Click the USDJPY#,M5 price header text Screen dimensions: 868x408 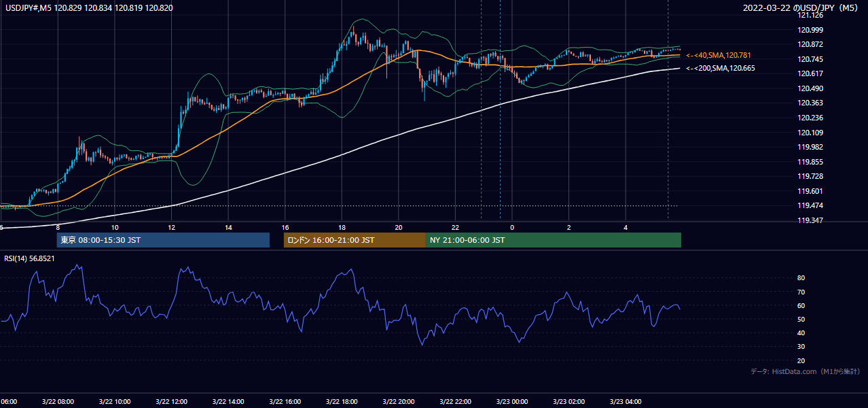(88, 7)
